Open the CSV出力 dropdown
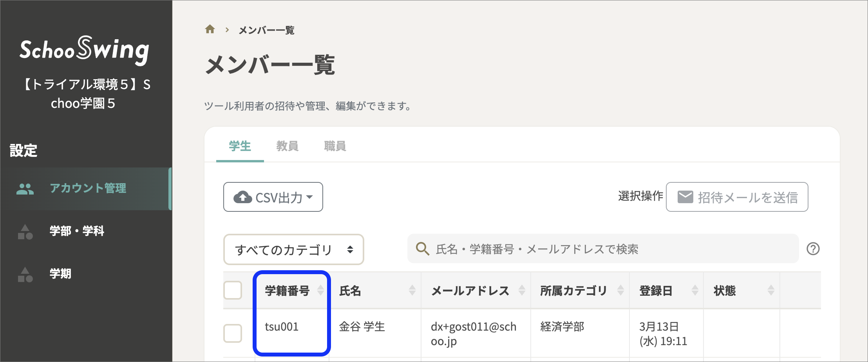The image size is (868, 362). (273, 197)
